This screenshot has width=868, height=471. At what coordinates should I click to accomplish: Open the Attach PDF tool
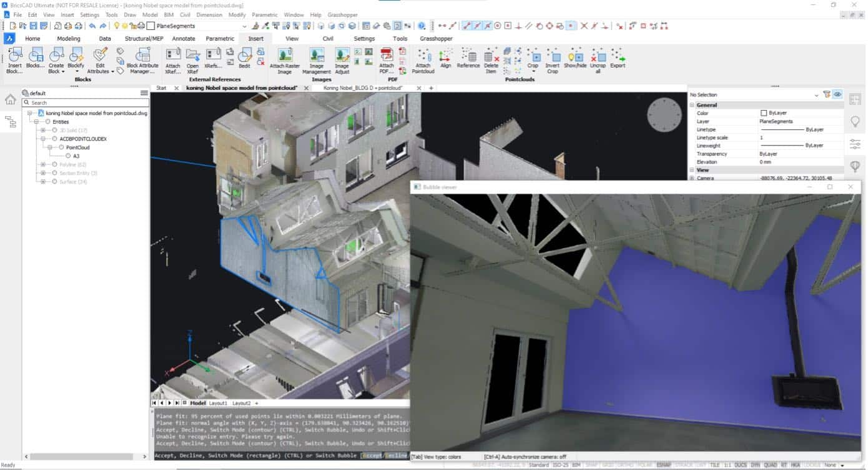[387, 61]
